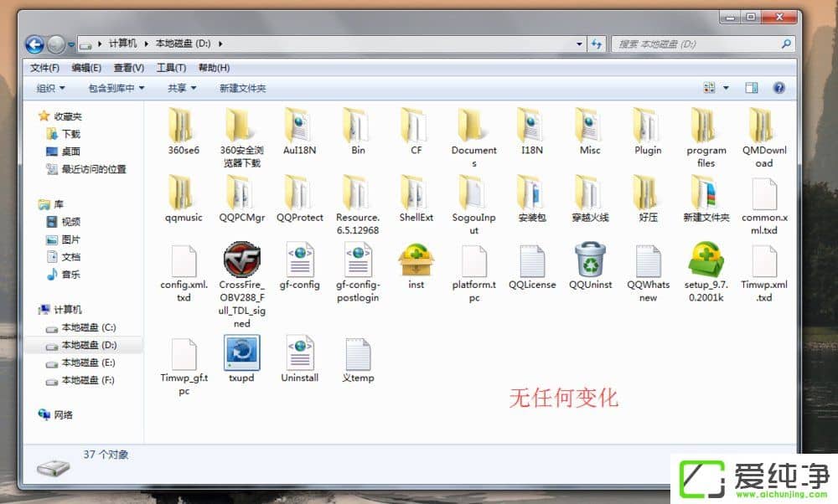Select the QQUninst recycle bin icon

590,260
